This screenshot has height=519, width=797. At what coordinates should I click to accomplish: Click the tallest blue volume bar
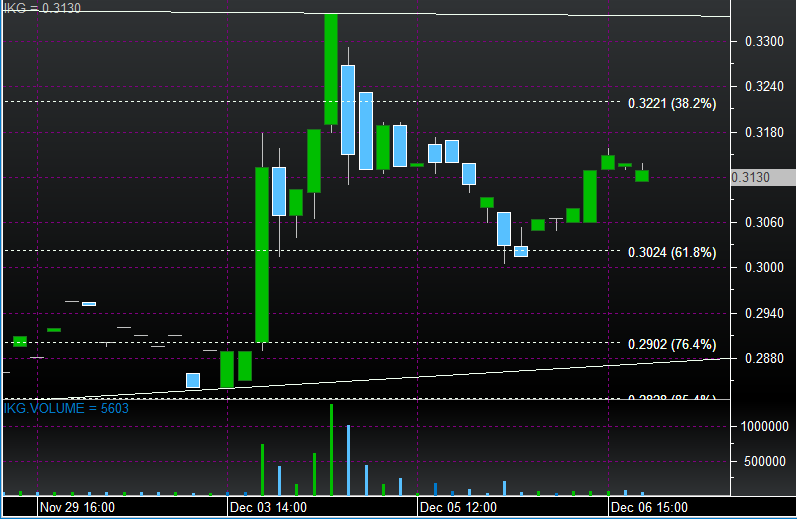[348, 460]
